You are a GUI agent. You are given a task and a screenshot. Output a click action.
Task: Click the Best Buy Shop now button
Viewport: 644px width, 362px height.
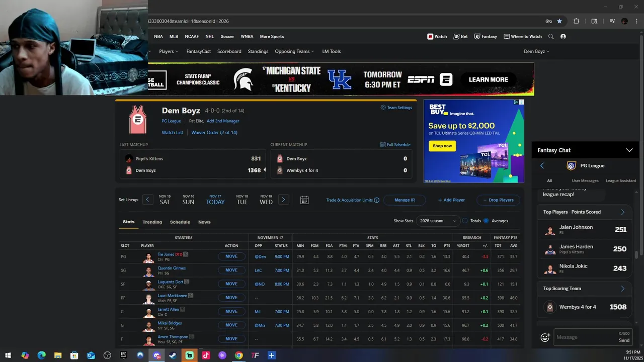442,146
